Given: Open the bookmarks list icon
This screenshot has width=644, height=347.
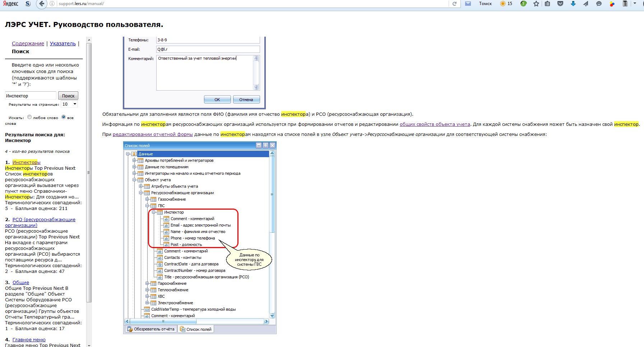Looking at the screenshot, I should click(547, 4).
